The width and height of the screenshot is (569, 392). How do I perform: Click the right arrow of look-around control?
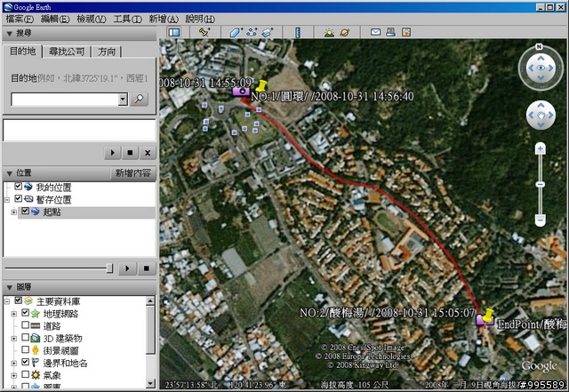point(551,68)
